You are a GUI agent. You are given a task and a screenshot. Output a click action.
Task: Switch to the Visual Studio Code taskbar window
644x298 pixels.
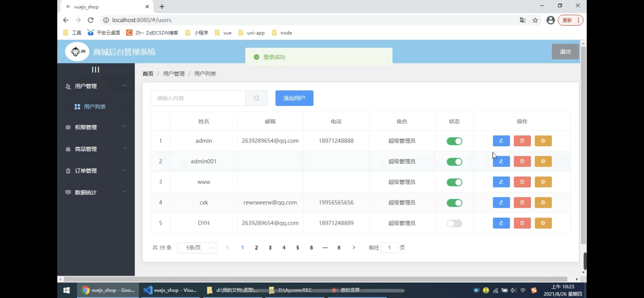pyautogui.click(x=170, y=290)
